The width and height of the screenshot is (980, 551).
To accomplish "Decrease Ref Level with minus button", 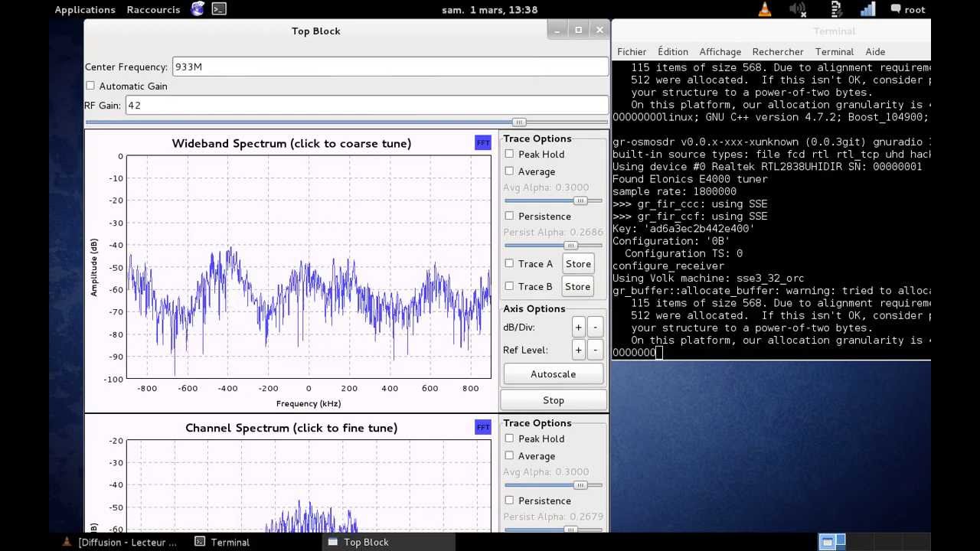I will click(x=595, y=350).
